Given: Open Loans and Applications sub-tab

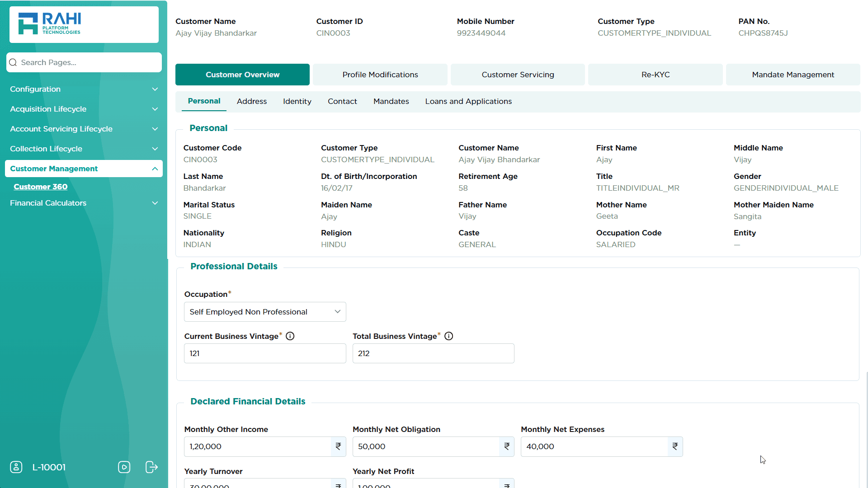Looking at the screenshot, I should pos(468,101).
